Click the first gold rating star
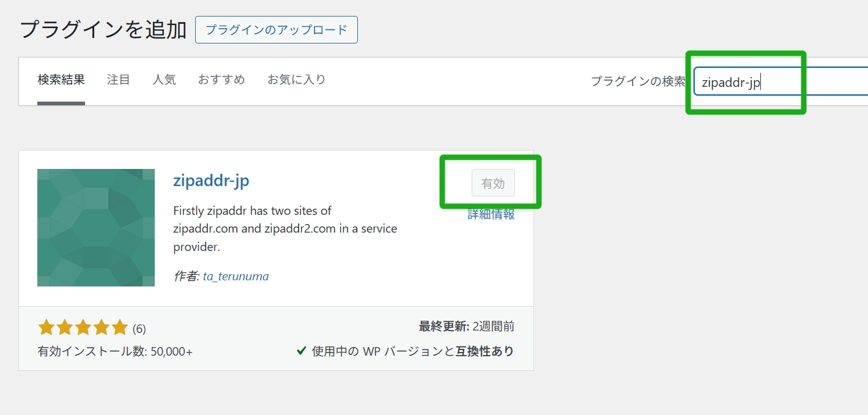The image size is (868, 415). (x=46, y=328)
